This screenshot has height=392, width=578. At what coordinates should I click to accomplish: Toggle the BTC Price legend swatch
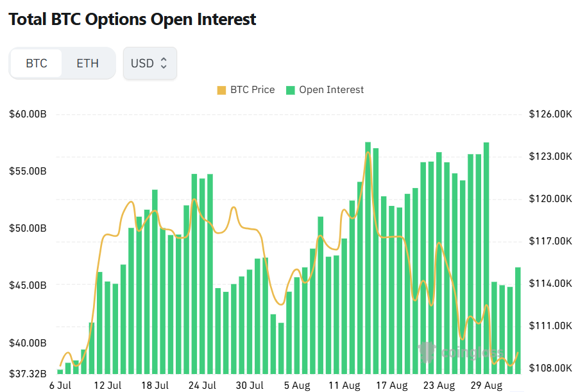(221, 90)
